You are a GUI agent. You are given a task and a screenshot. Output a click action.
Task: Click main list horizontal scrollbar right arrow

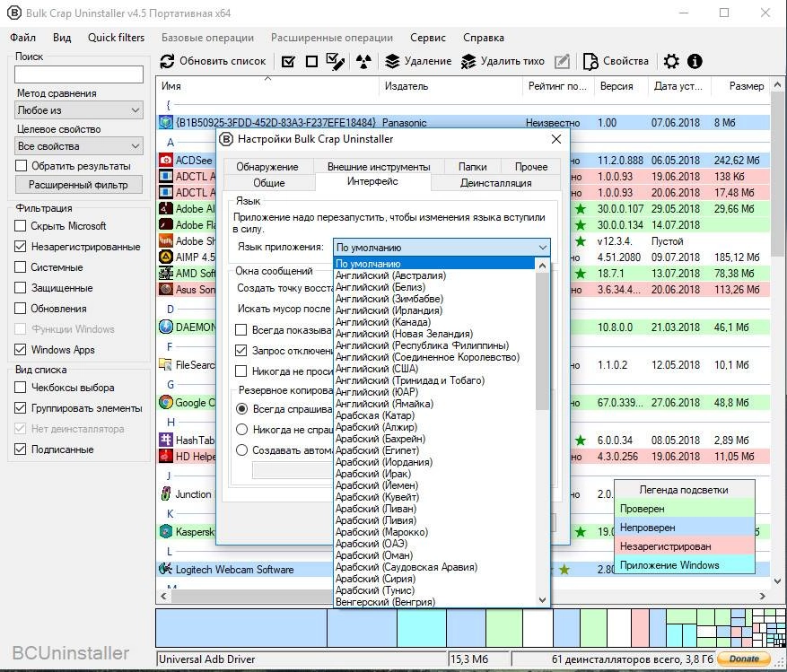762,597
